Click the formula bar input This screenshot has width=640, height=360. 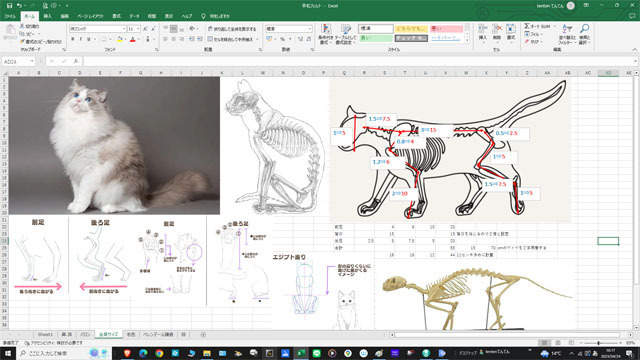click(359, 62)
